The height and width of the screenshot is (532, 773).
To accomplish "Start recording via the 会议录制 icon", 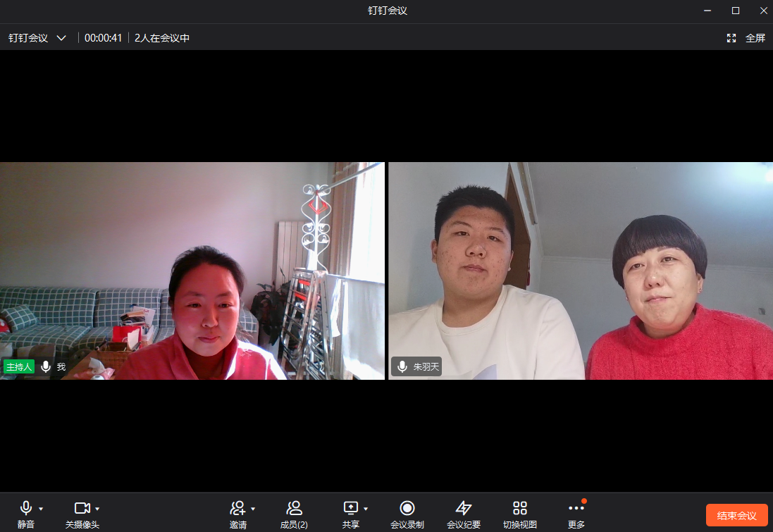I will point(407,507).
